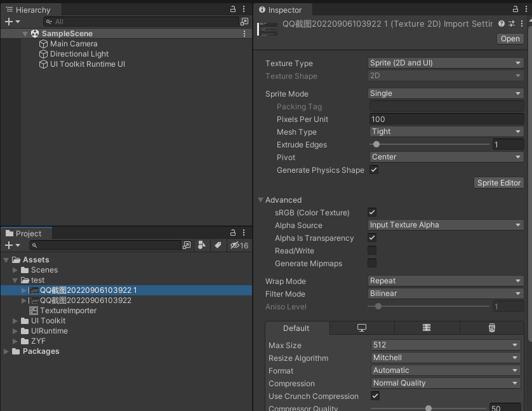532x411 pixels.
Task: Collapse the Assets folder
Action: [x=6, y=260]
